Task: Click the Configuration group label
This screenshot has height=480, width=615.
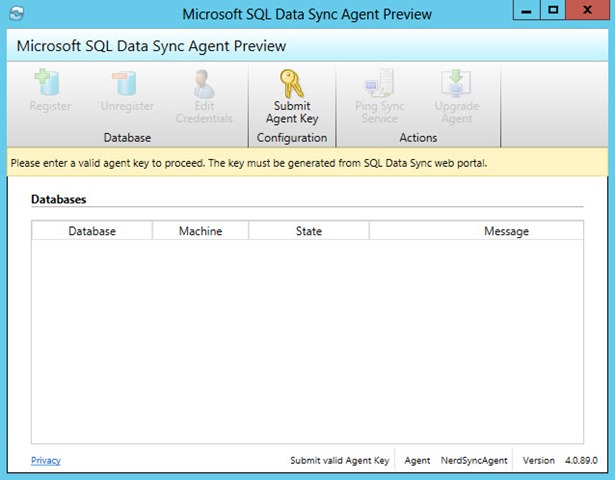Action: coord(292,138)
